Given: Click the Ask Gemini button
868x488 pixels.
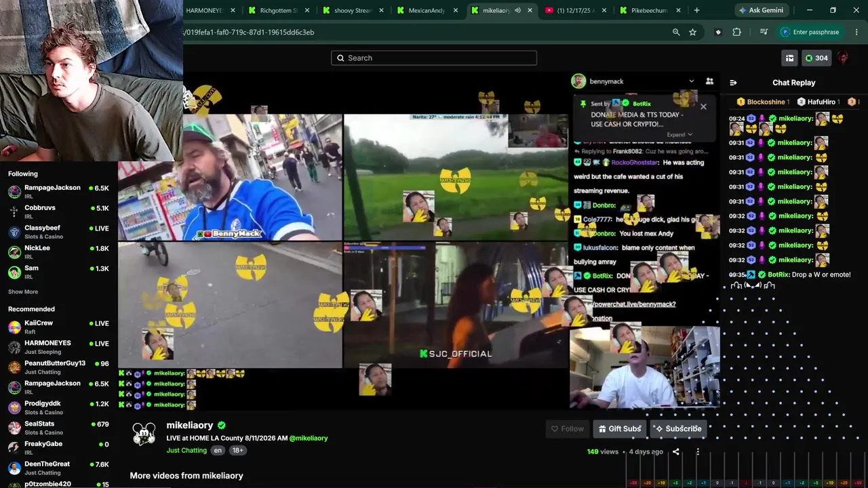Looking at the screenshot, I should 761,10.
